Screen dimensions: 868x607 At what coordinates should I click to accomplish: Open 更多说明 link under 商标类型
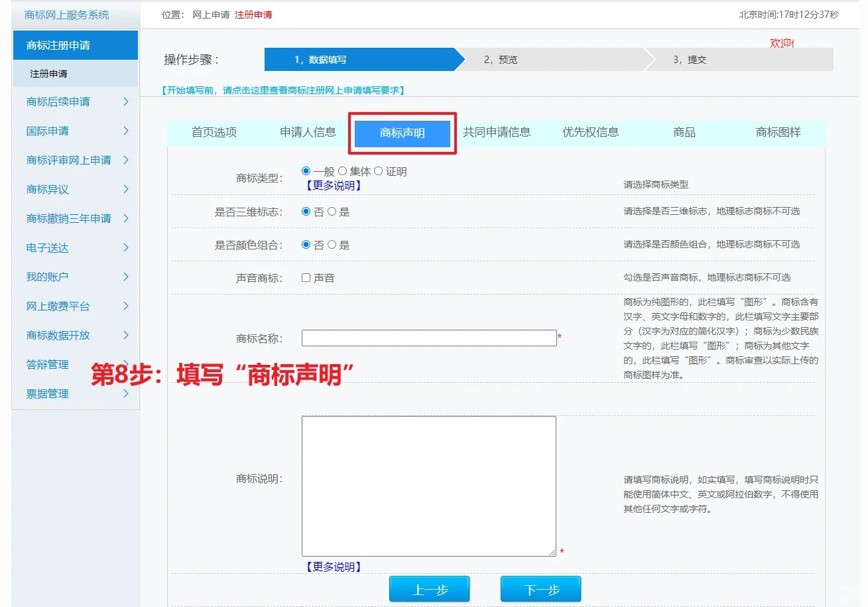pyautogui.click(x=333, y=186)
